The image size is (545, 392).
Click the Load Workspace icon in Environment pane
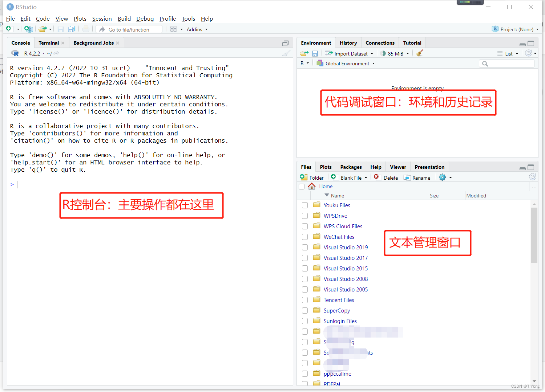point(304,53)
